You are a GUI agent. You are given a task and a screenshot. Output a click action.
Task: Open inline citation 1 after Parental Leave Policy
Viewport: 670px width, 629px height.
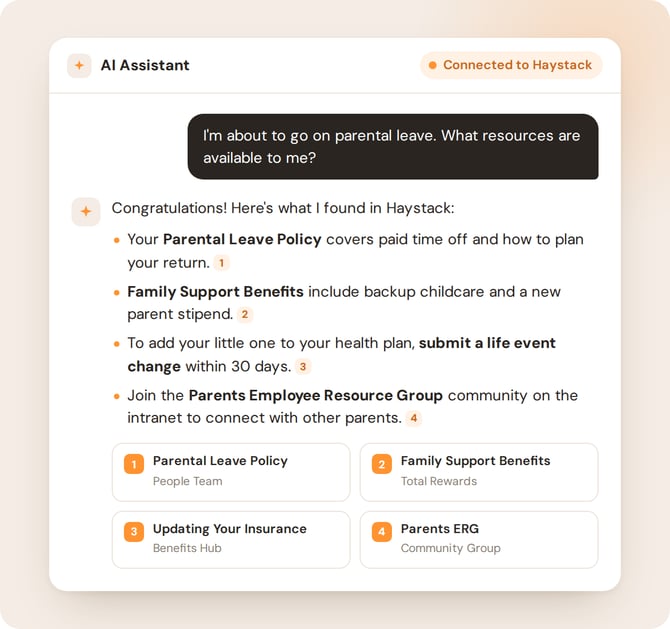click(x=221, y=263)
